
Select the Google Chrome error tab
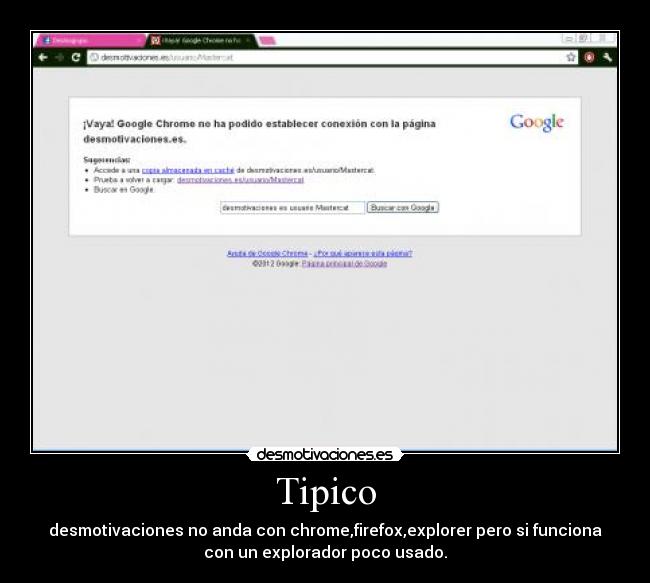pyautogui.click(x=201, y=41)
